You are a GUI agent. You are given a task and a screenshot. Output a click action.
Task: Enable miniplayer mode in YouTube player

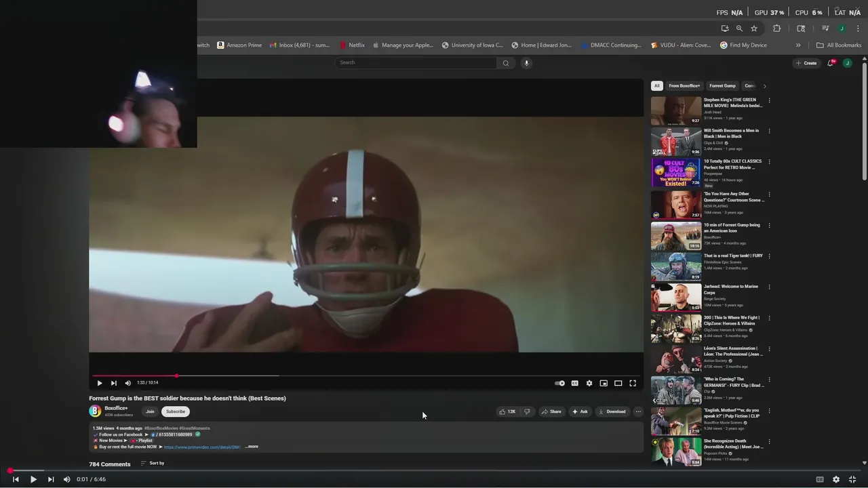pos(604,383)
